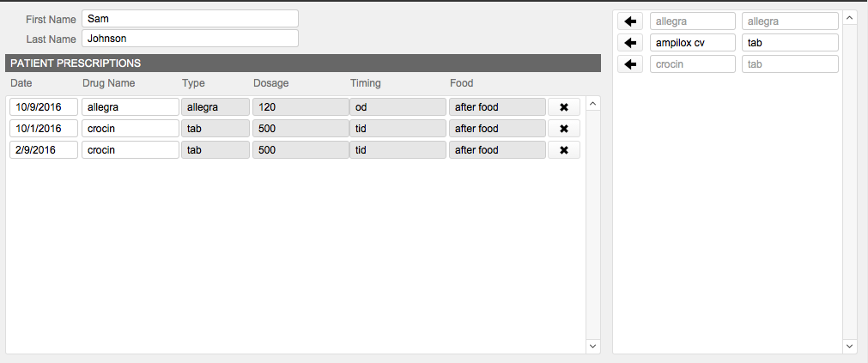The height and width of the screenshot is (363, 868).
Task: Click the dosage field showing 120
Action: 300,107
